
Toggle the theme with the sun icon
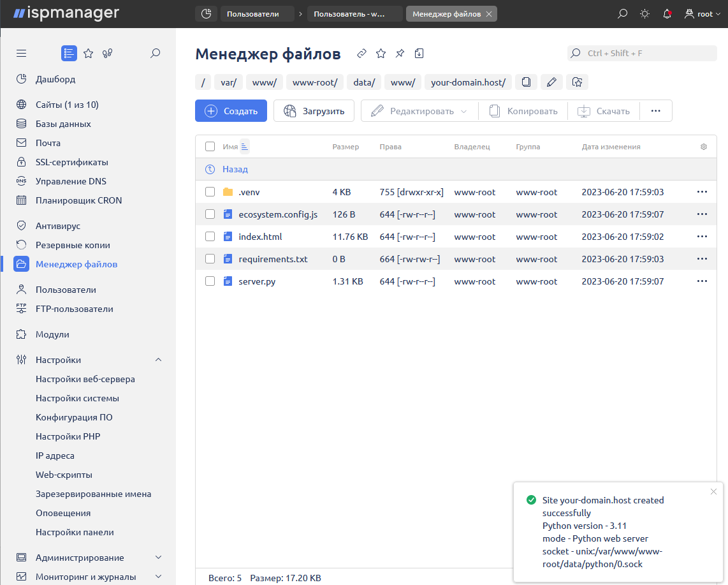(x=644, y=13)
